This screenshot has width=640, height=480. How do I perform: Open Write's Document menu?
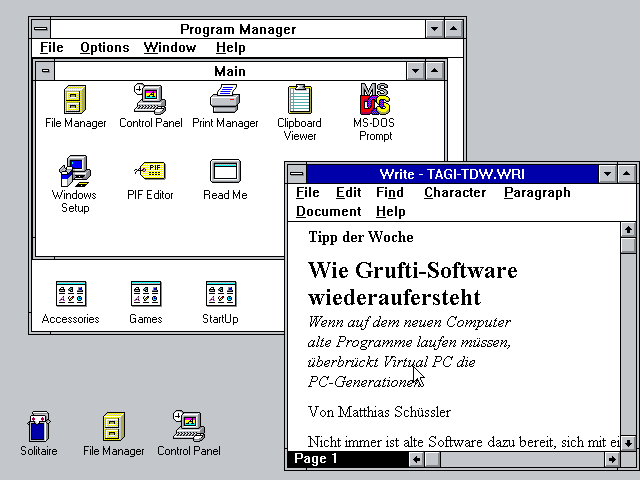coord(328,211)
